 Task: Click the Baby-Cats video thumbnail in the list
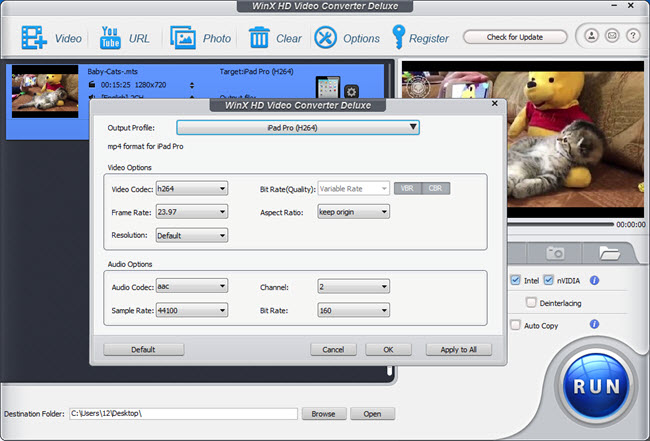(x=45, y=91)
